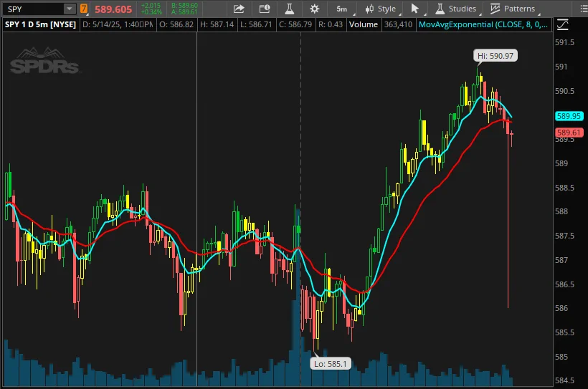The width and height of the screenshot is (588, 389).
Task: Click the L: 586.71 low value
Action: (x=256, y=25)
